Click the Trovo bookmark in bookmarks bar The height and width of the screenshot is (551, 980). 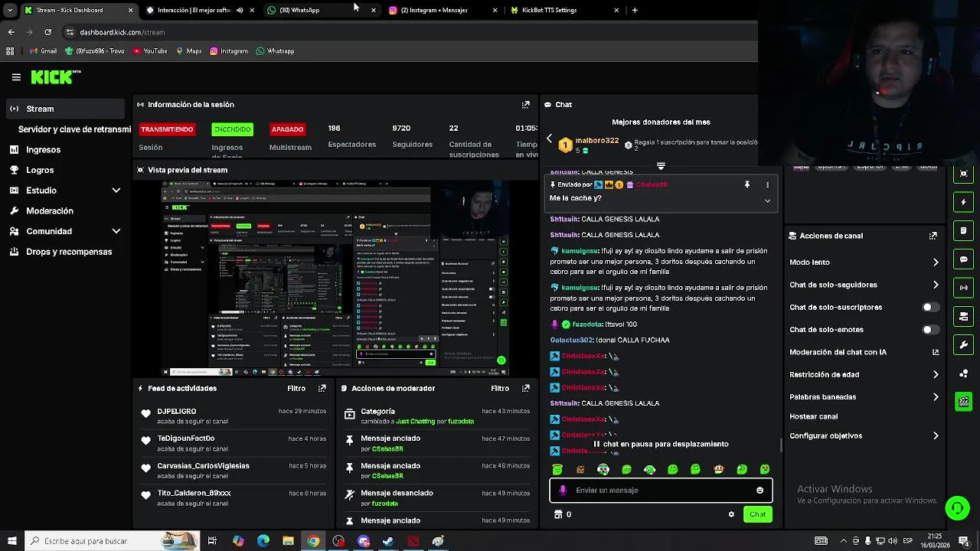pyautogui.click(x=94, y=51)
